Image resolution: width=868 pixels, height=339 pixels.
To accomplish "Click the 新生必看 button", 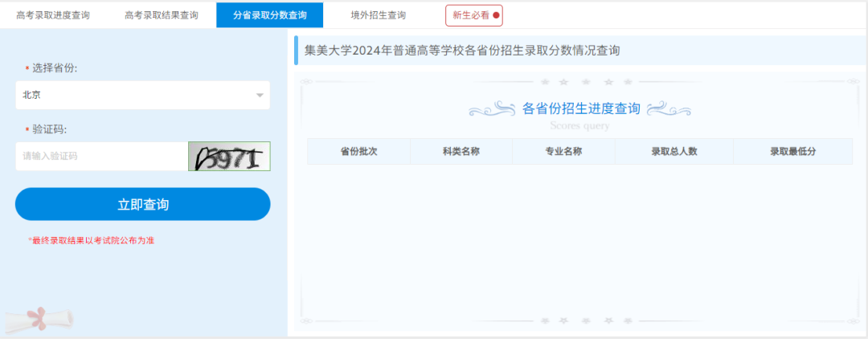I will click(474, 15).
